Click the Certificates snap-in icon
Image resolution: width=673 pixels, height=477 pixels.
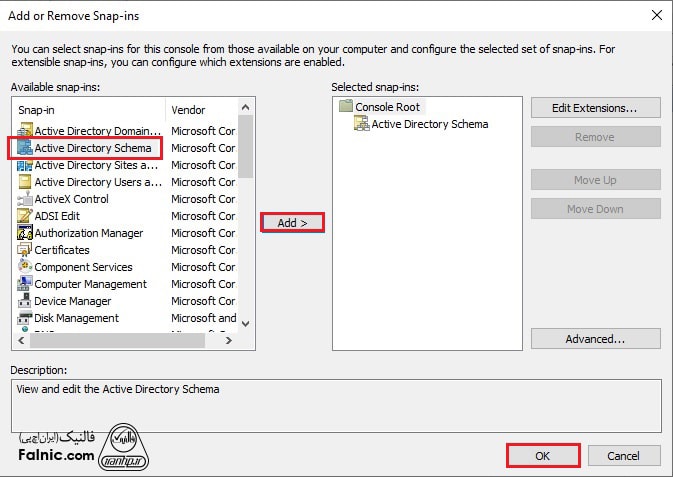pyautogui.click(x=25, y=250)
